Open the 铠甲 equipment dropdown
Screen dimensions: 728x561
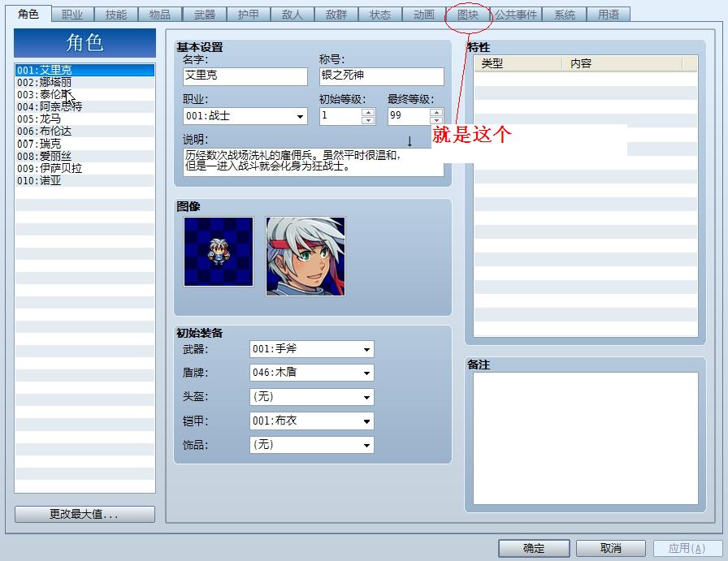point(311,421)
